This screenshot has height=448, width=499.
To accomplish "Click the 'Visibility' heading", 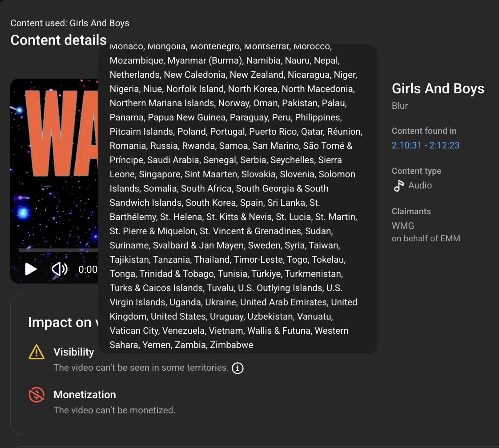I will pyautogui.click(x=74, y=352).
